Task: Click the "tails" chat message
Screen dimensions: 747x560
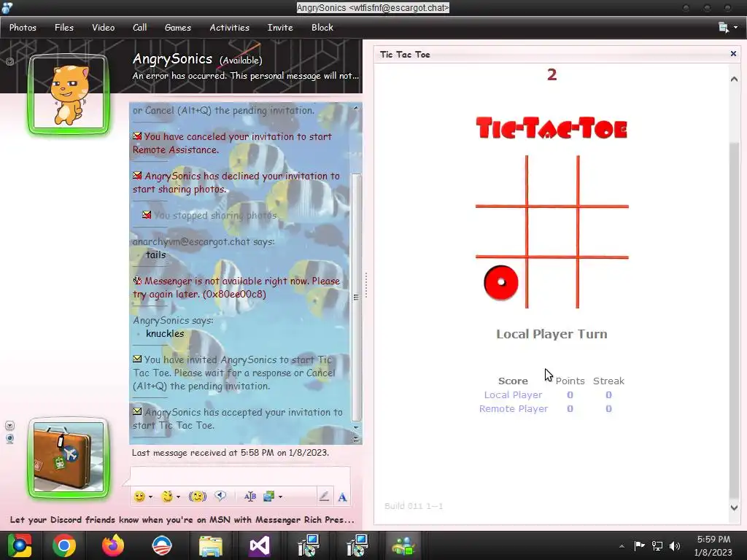Action: [x=156, y=254]
